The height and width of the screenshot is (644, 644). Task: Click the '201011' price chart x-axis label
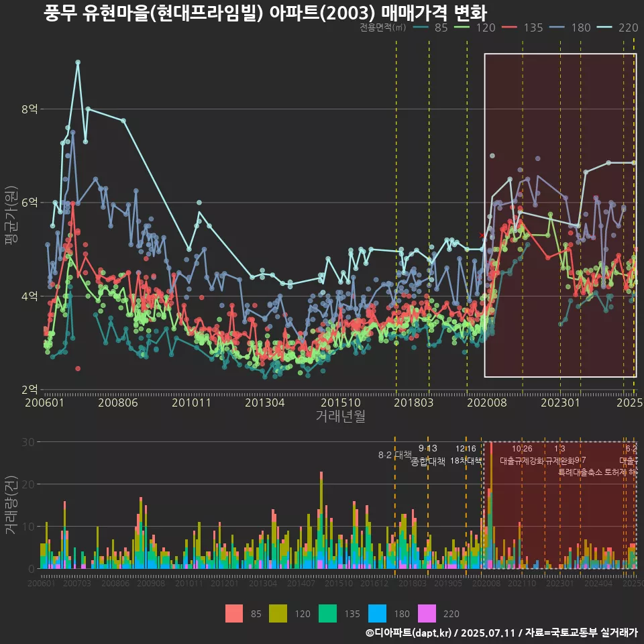pos(191,402)
